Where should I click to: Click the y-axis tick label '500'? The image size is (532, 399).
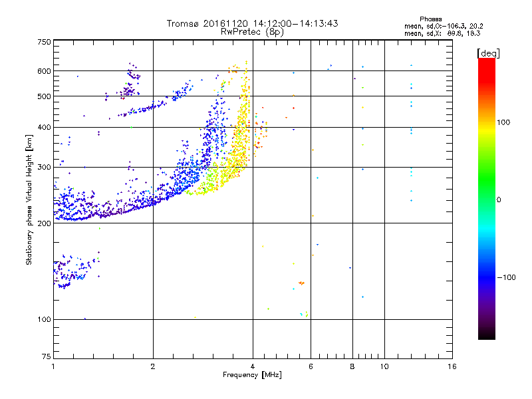tap(44, 96)
